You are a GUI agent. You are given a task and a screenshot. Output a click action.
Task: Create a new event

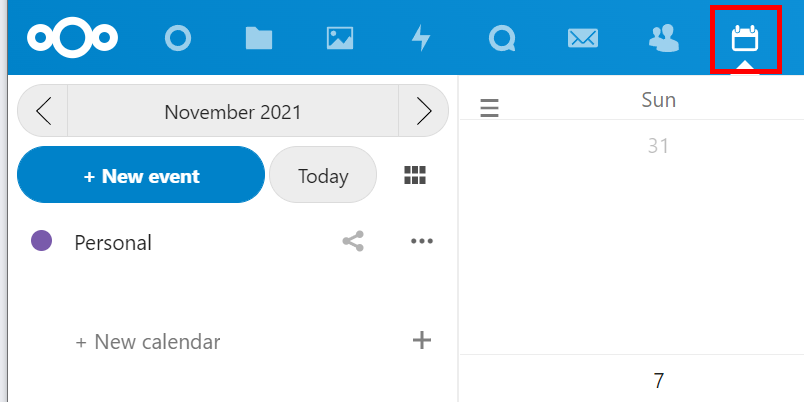[141, 176]
